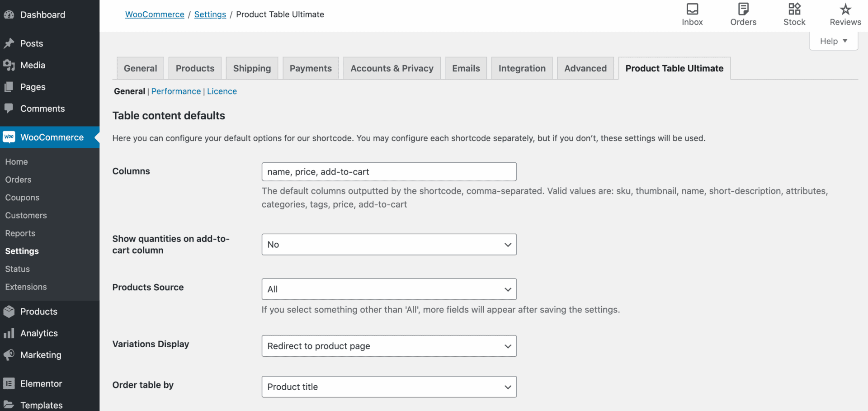Expand the Help dropdown
Image resolution: width=868 pixels, height=411 pixels.
pyautogui.click(x=833, y=41)
